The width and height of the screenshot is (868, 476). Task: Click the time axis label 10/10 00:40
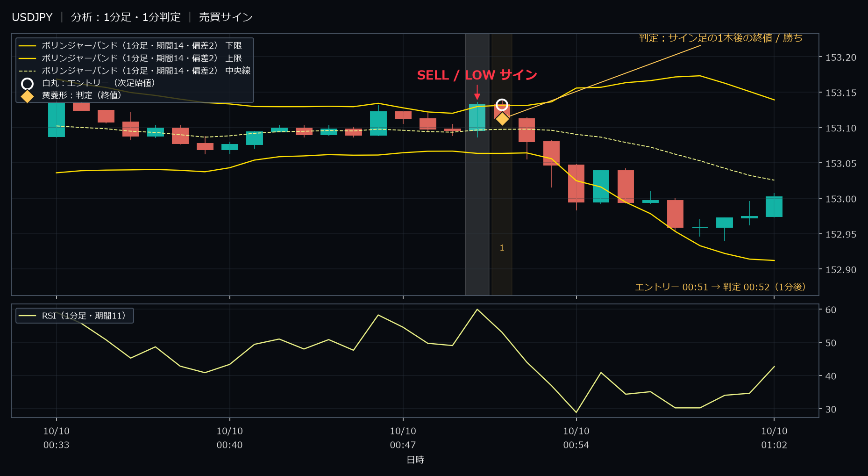[230, 438]
